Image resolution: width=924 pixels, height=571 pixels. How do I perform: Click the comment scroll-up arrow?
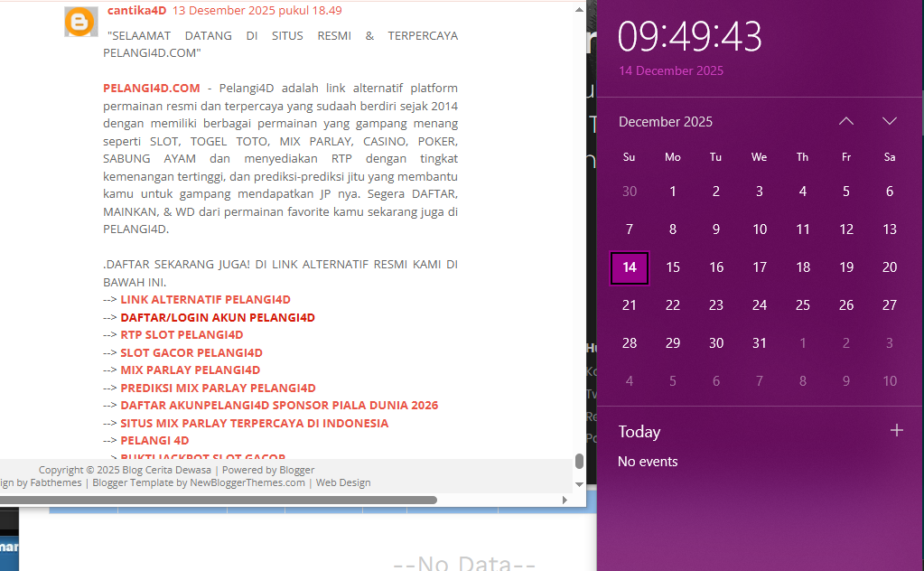click(579, 9)
